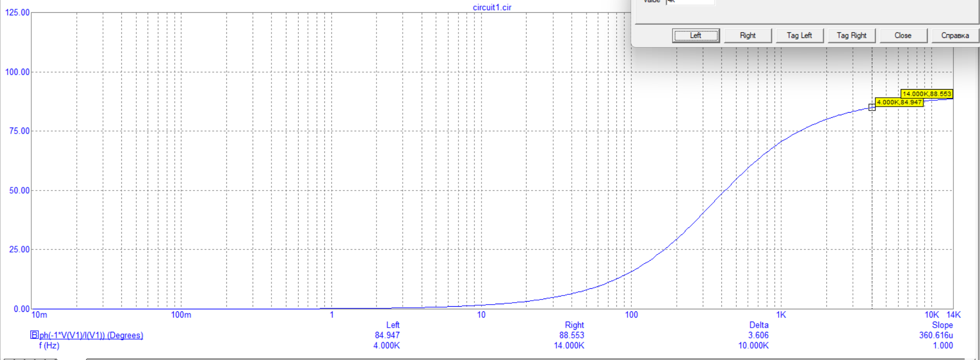The width and height of the screenshot is (980, 360).
Task: Click the f (Hz) axis label
Action: coord(49,346)
